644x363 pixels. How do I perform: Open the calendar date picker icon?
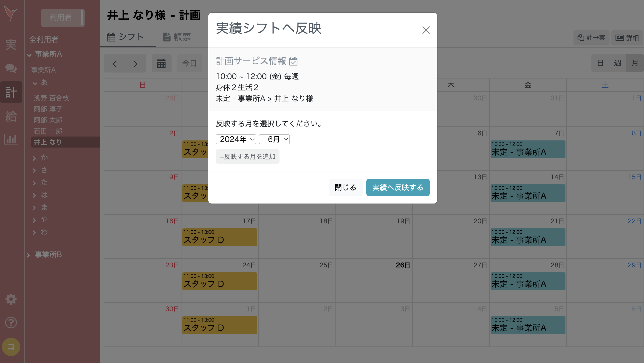(x=161, y=64)
